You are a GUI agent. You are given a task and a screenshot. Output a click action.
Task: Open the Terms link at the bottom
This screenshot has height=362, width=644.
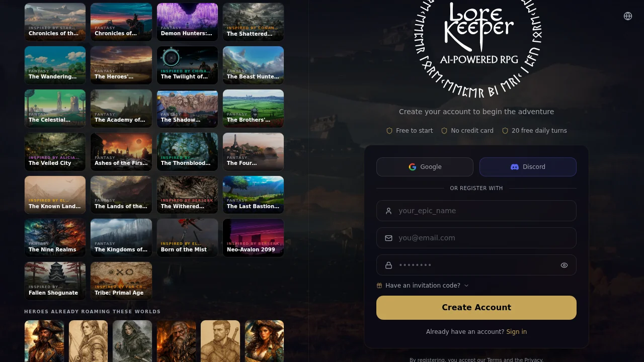tap(494, 359)
